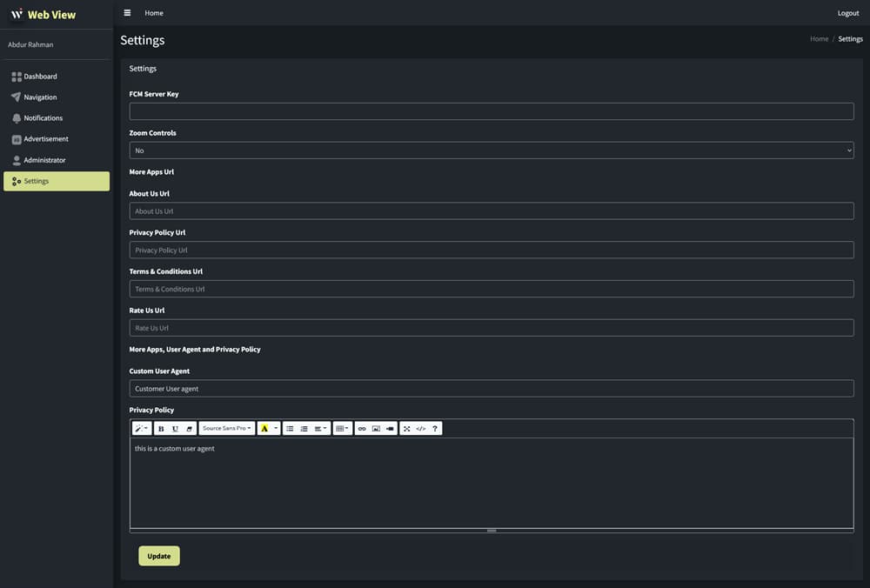The height and width of the screenshot is (588, 870).
Task: Open Advertisement in the sidebar
Action: 57,139
